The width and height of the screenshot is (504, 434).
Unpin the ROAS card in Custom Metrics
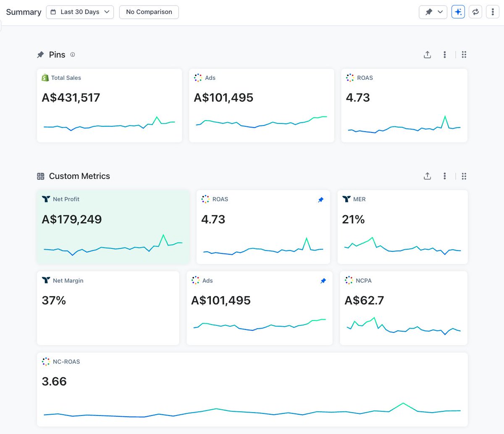[321, 200]
